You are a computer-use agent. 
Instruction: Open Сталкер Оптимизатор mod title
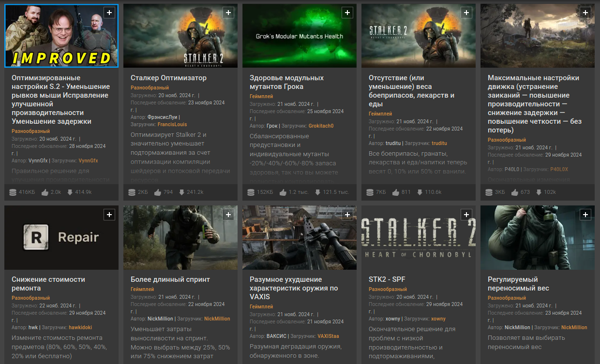point(168,78)
